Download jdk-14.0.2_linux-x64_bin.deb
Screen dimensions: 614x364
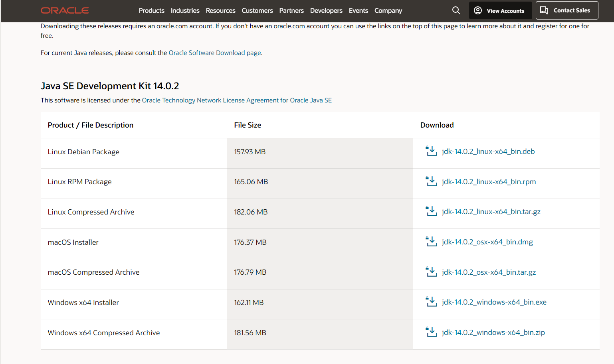click(x=488, y=152)
